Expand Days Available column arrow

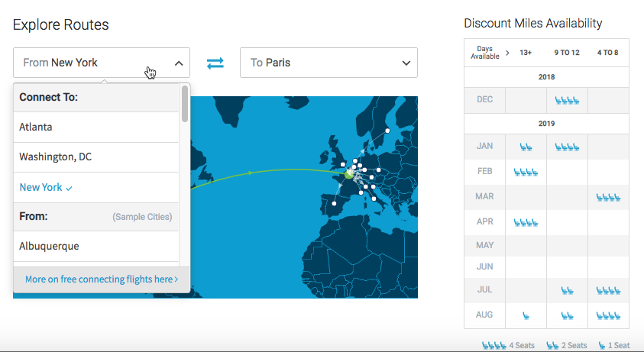point(507,53)
